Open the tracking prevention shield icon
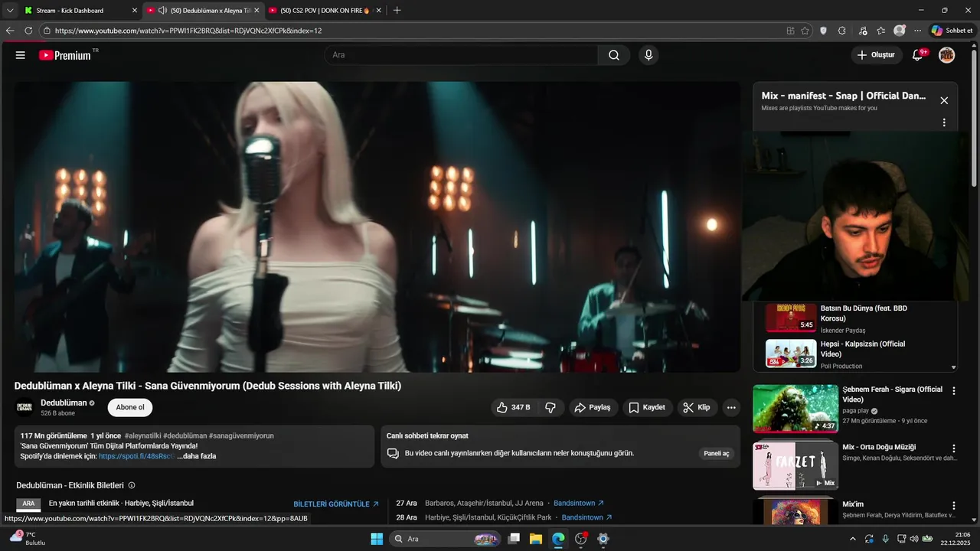980x551 pixels. click(823, 31)
